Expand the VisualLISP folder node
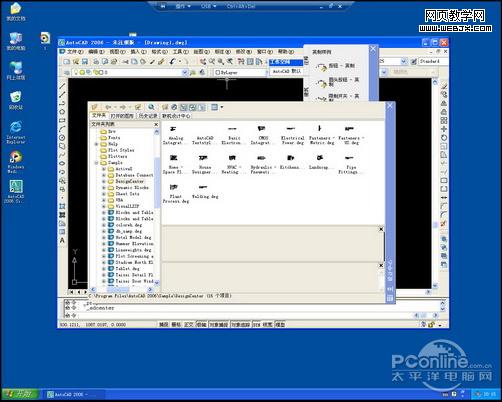This screenshot has height=402, width=502. pyautogui.click(x=104, y=206)
